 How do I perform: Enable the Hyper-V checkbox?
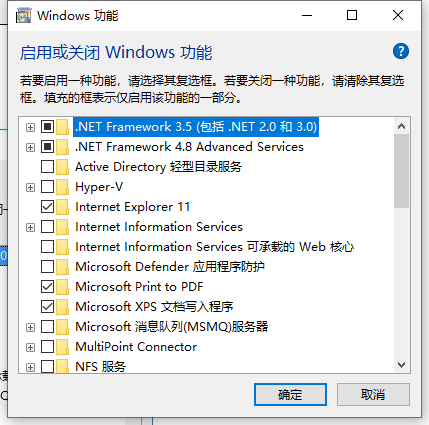[x=47, y=187]
